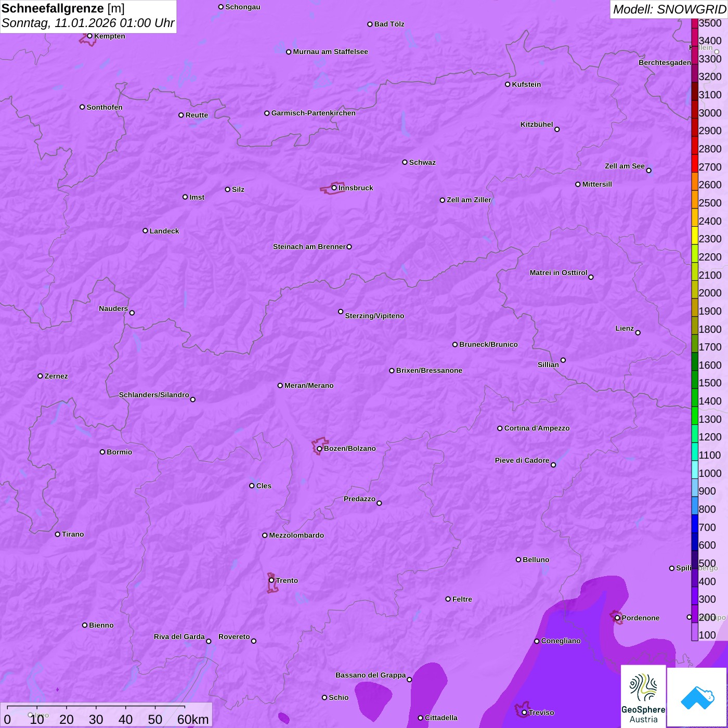Viewport: 728px width, 728px height.
Task: Click the 100 m legend color
Action: (695, 632)
